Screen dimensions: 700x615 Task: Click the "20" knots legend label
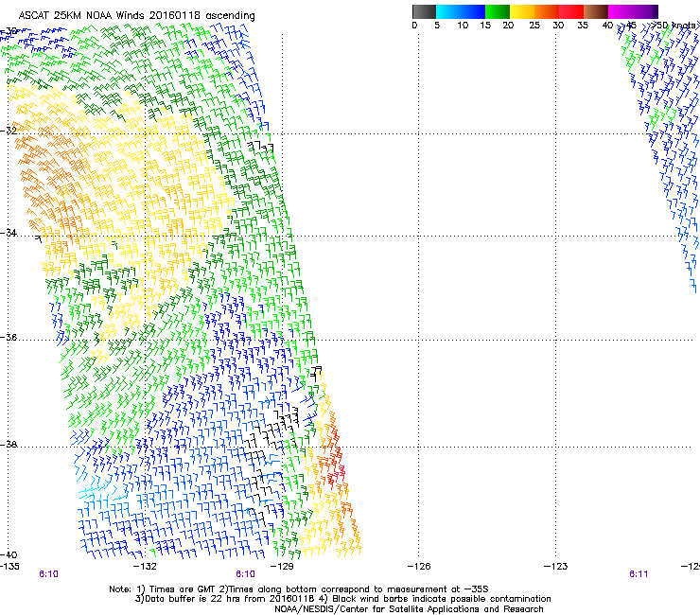tap(508, 26)
